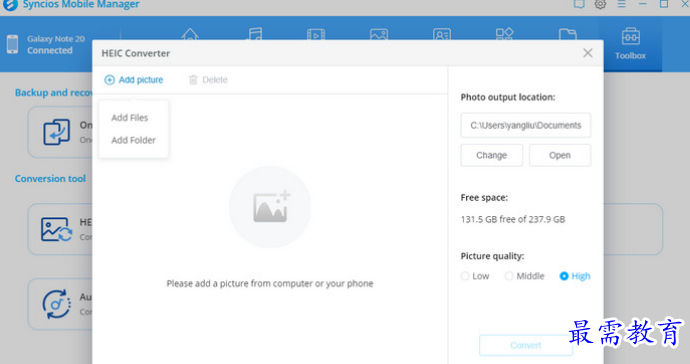690x364 pixels.
Task: Click the add-image placeholder in the center
Action: (x=270, y=206)
